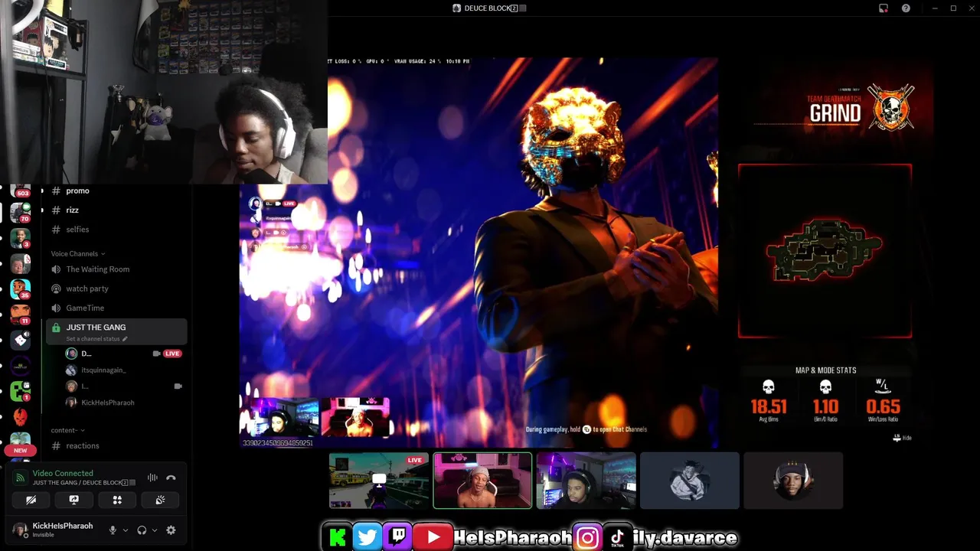This screenshot has width=980, height=551.
Task: Mute the microphone
Action: click(x=113, y=530)
